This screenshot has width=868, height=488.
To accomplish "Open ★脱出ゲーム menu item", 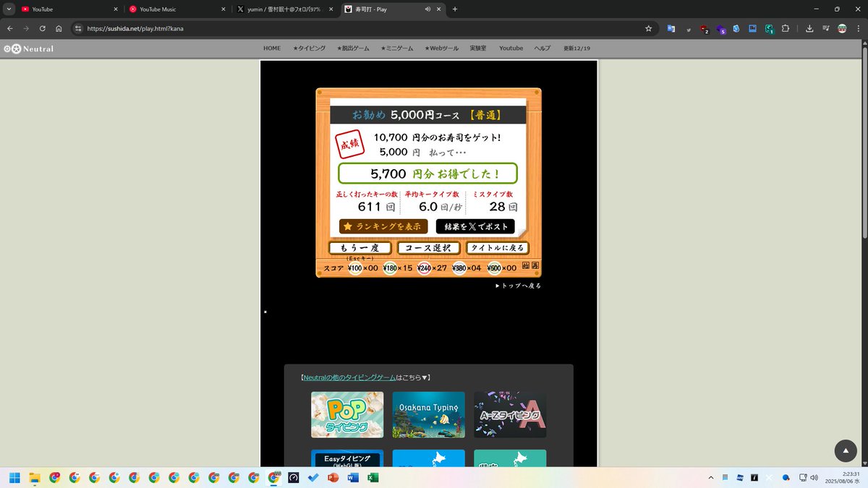I will coord(353,48).
